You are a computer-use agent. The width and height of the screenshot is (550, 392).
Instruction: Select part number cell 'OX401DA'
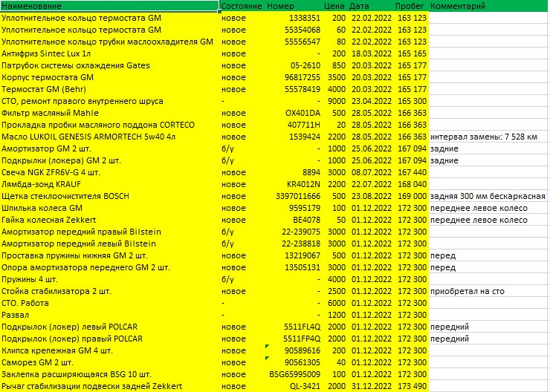(x=294, y=113)
